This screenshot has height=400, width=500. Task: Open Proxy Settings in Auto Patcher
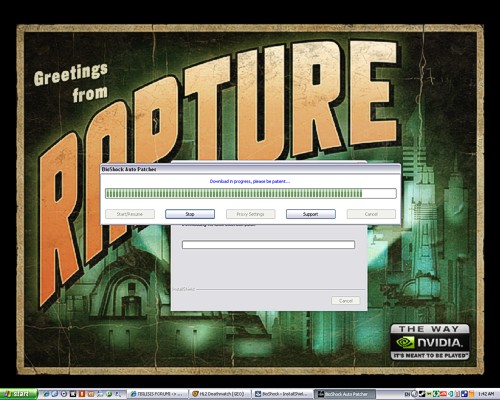(250, 214)
